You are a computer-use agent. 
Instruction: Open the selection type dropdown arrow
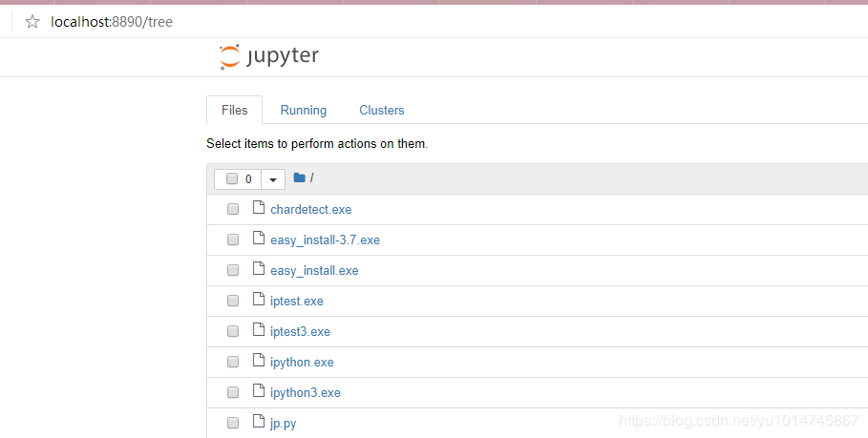(x=272, y=179)
